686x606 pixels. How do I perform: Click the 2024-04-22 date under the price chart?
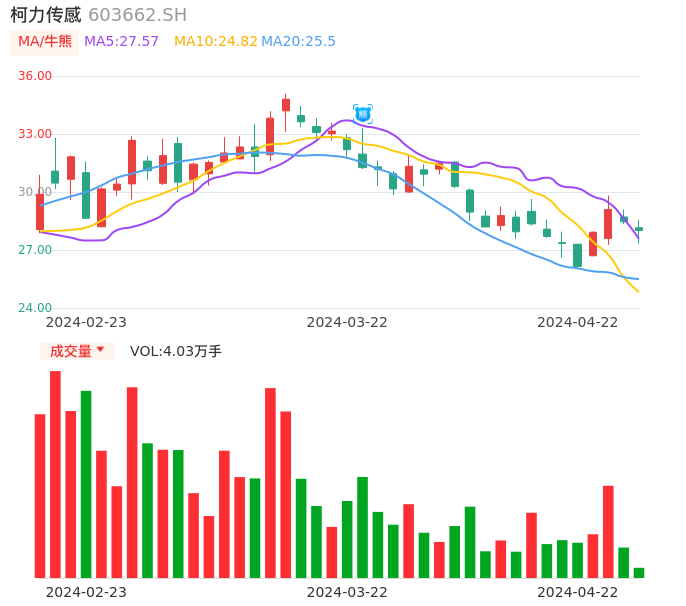click(578, 322)
